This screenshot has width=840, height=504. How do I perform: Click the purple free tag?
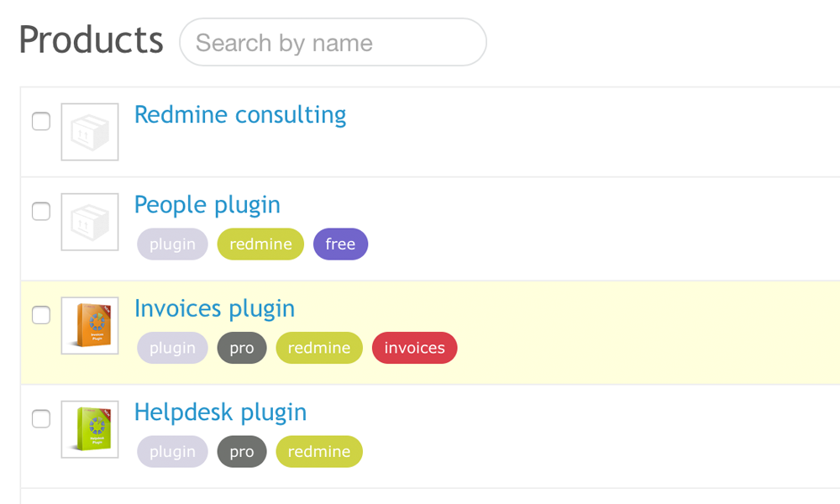(340, 244)
